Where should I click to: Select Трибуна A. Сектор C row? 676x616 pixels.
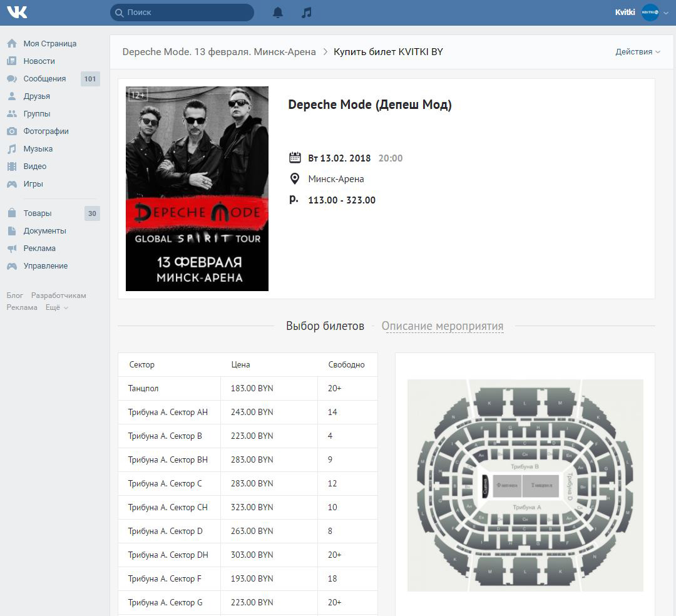248,484
